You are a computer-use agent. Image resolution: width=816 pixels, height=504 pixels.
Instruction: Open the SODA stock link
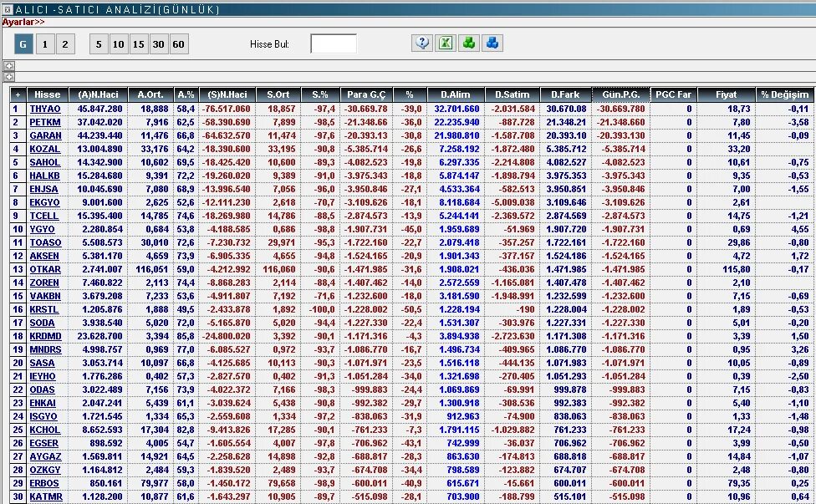click(x=42, y=323)
